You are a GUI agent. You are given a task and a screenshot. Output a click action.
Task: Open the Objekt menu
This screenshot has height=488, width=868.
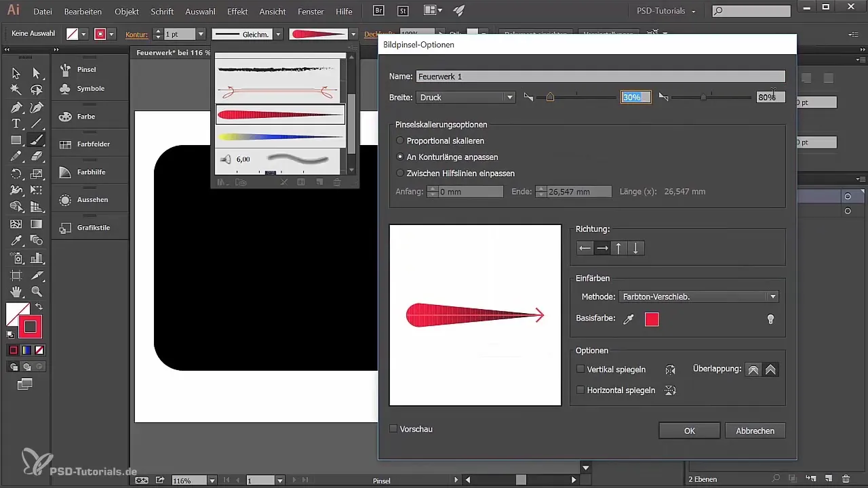pyautogui.click(x=127, y=12)
